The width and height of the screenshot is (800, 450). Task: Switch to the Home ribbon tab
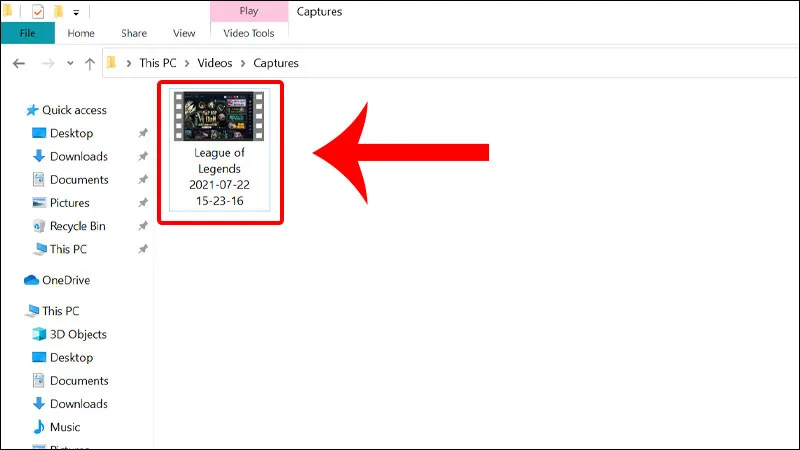pos(81,33)
